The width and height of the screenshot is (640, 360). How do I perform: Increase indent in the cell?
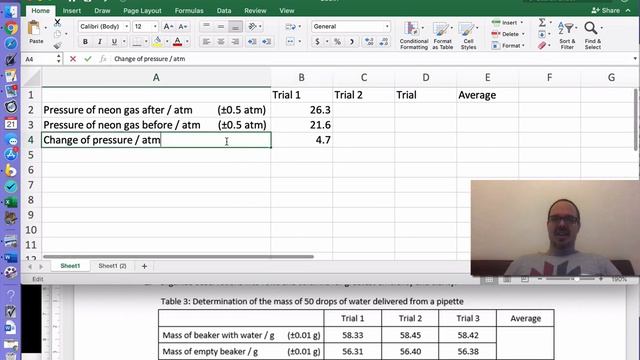point(266,41)
